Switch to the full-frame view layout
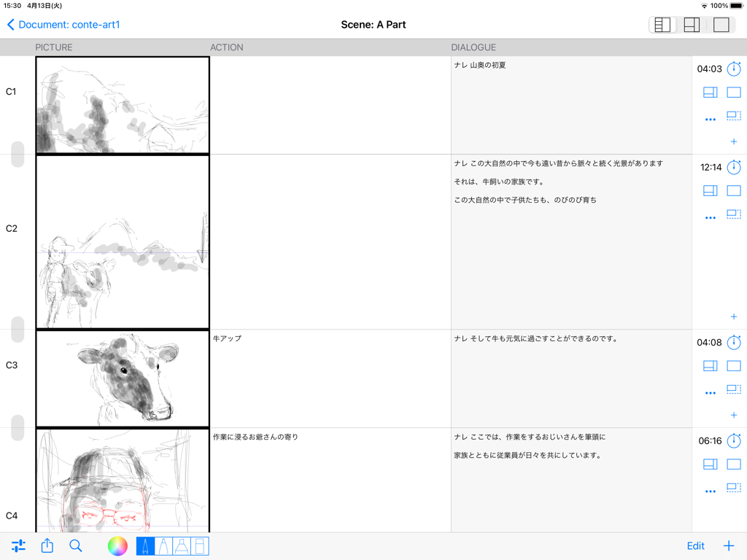 tap(721, 24)
